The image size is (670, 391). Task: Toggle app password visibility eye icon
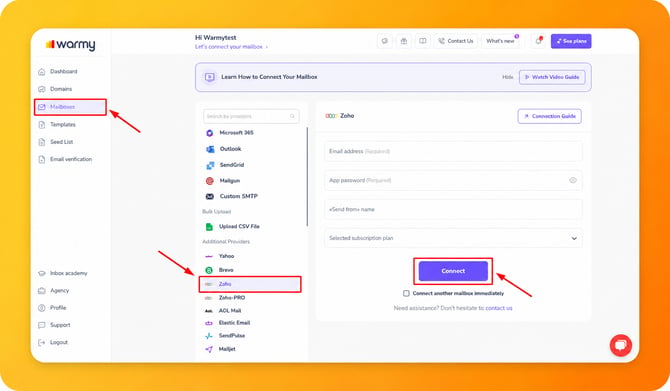[573, 180]
